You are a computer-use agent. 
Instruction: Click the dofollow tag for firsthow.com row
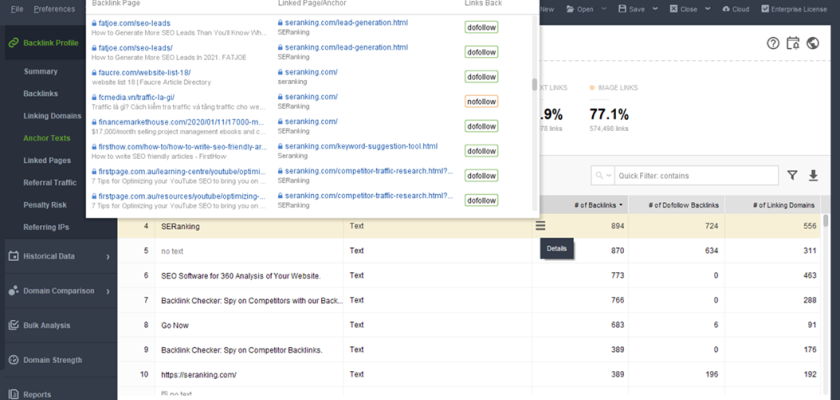point(481,150)
